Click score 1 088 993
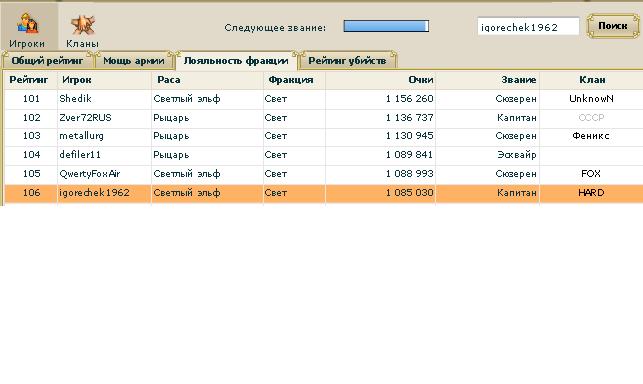This screenshot has height=384, width=643. 409,174
